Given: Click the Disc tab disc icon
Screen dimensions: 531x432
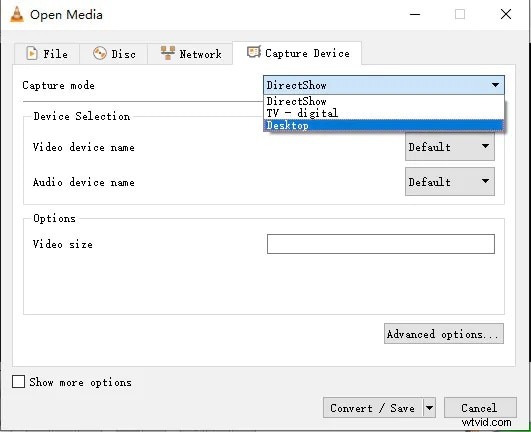Looking at the screenshot, I should pyautogui.click(x=100, y=53).
